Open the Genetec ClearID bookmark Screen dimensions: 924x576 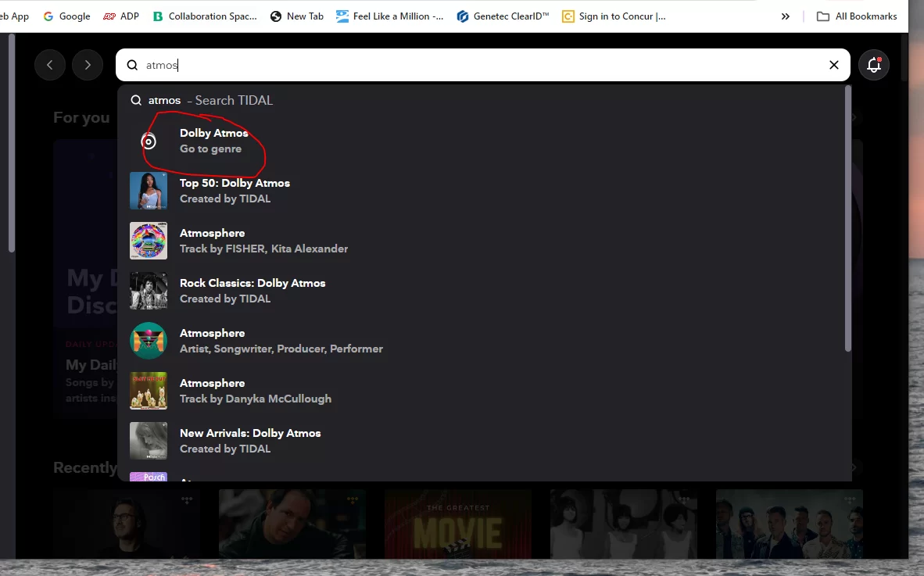[x=503, y=16]
